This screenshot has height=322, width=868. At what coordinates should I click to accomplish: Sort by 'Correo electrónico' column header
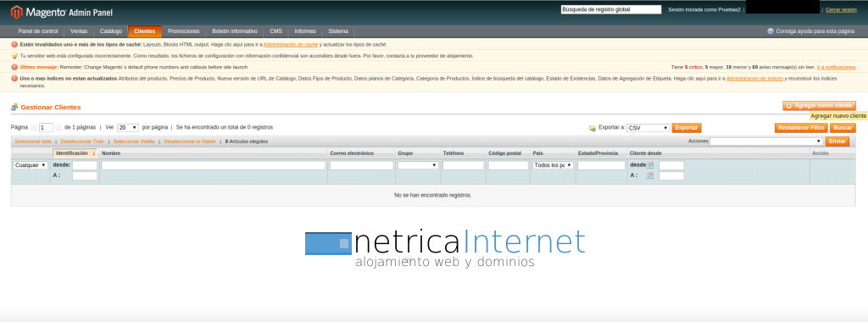(x=352, y=153)
